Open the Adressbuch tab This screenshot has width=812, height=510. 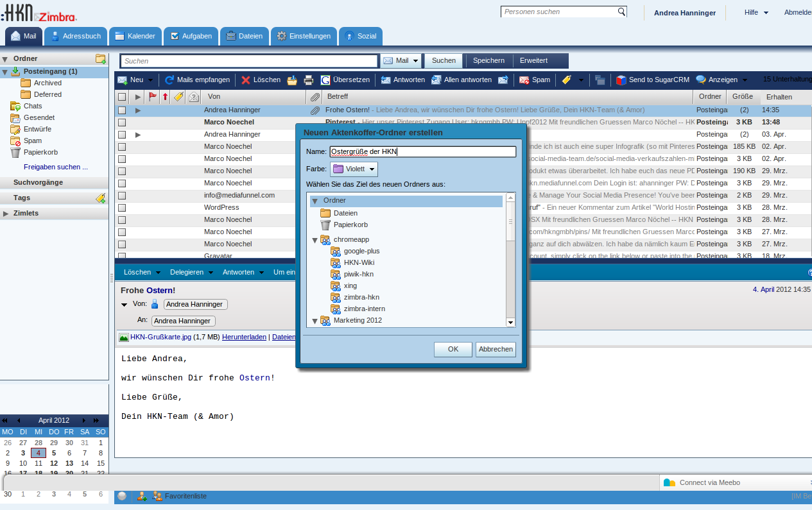coord(75,37)
